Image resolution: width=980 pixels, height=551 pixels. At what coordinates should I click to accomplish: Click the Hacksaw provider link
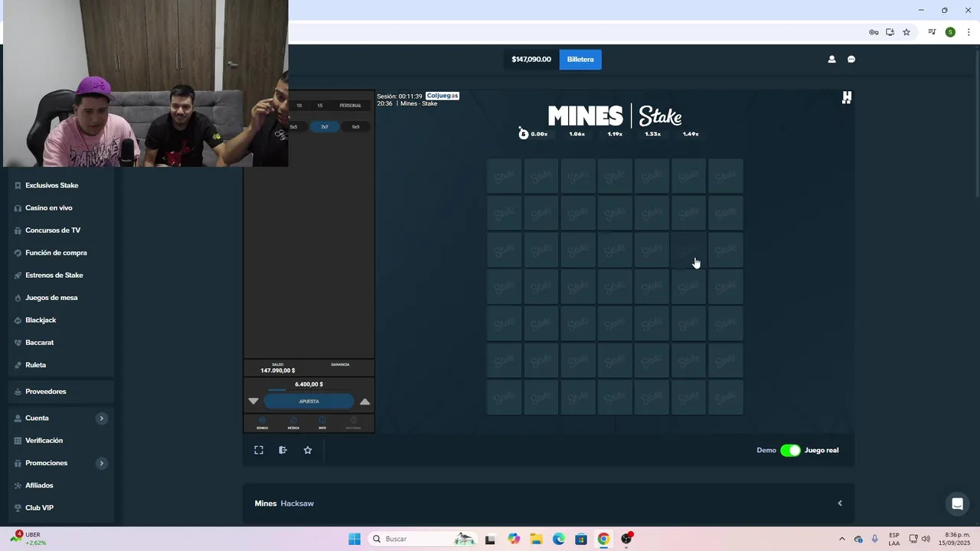pos(297,504)
